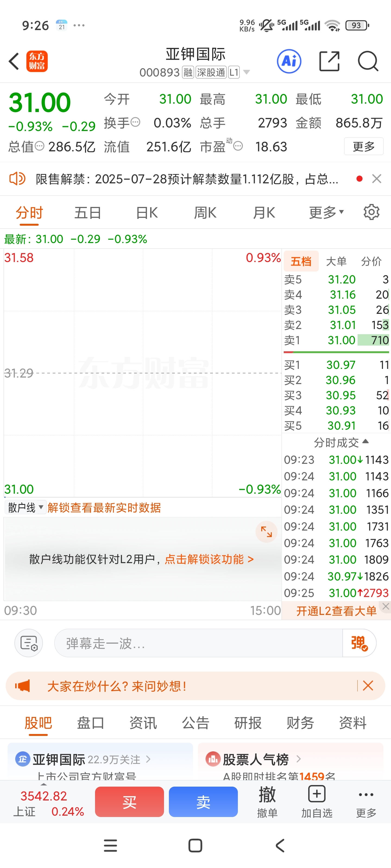Image resolution: width=391 pixels, height=868 pixels.
Task: Switch to the 研报 tab
Action: [248, 723]
